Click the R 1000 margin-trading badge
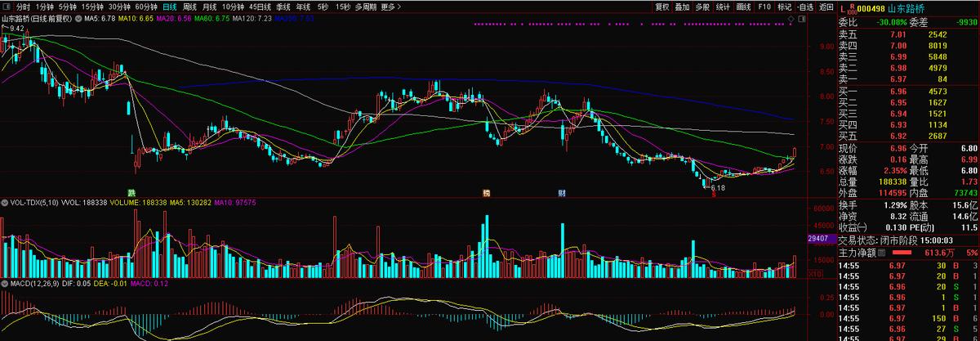The height and width of the screenshot is (341, 980). click(852, 7)
